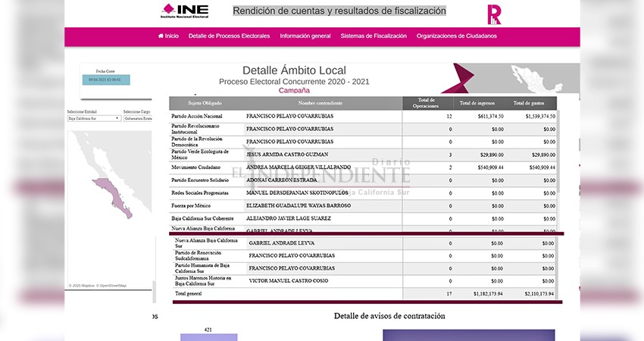The image size is (644, 341).
Task: Open Organizaciones de Ciudadanos menu
Action: 456,36
